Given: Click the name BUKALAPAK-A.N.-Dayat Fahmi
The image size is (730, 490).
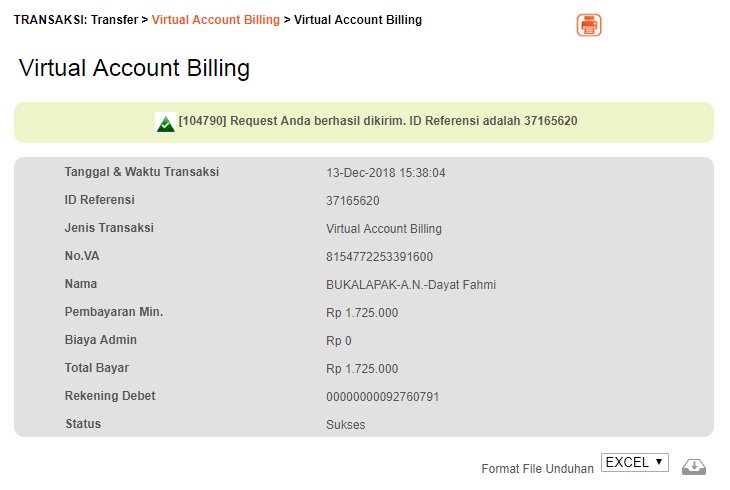Looking at the screenshot, I should point(411,285).
